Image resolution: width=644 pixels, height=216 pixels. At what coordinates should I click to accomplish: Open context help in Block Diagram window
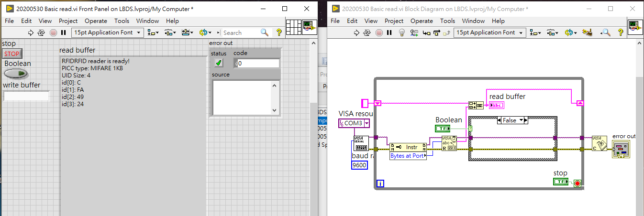click(621, 32)
